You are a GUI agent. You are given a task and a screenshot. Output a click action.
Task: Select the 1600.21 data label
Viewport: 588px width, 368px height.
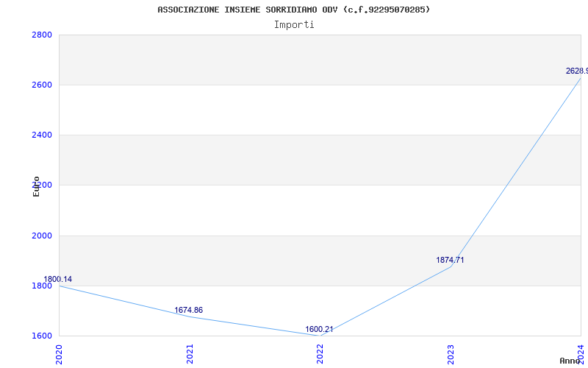319,329
